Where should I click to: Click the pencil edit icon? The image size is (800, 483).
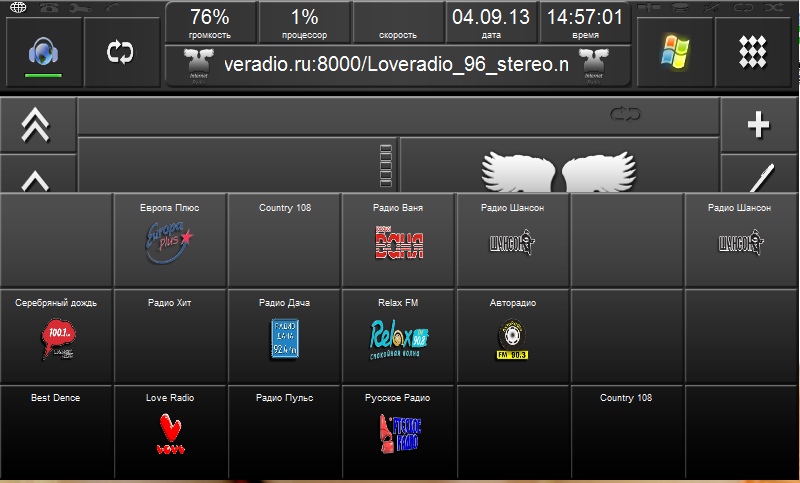[x=759, y=178]
